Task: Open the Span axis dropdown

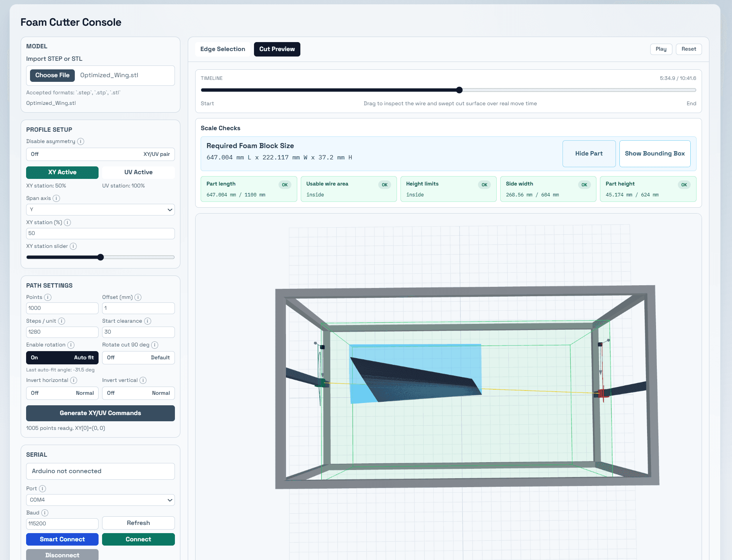Action: pos(100,210)
